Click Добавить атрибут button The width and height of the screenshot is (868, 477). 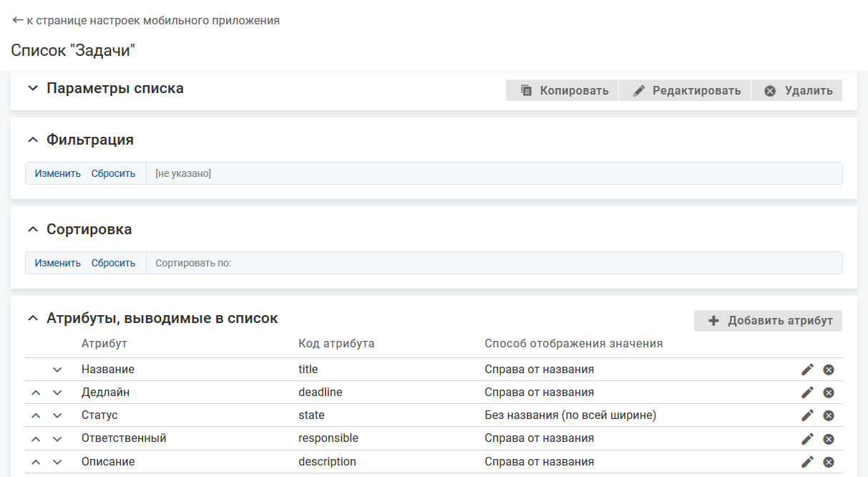pos(769,321)
